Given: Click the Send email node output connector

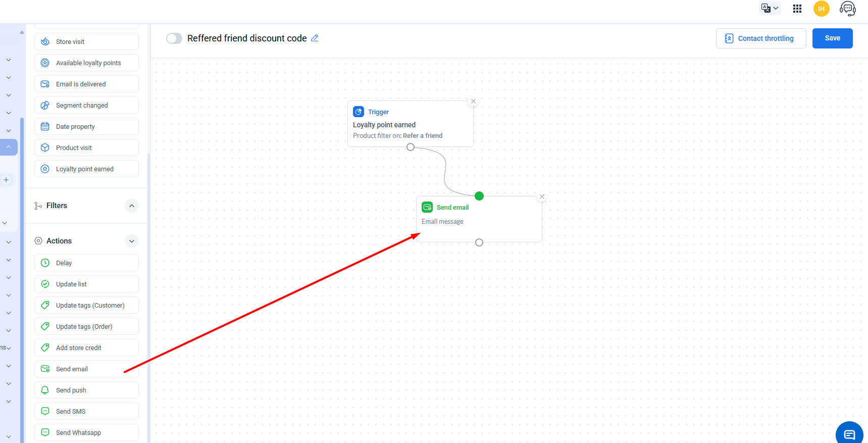Looking at the screenshot, I should coord(479,242).
